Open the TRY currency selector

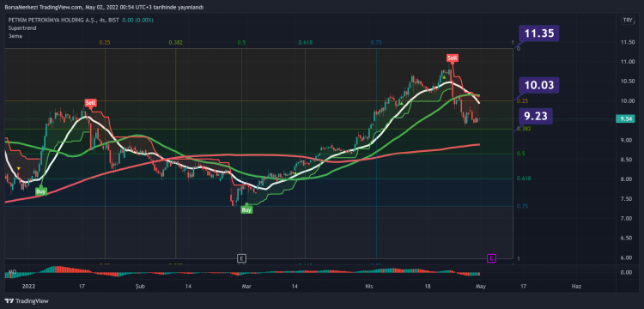pyautogui.click(x=627, y=20)
